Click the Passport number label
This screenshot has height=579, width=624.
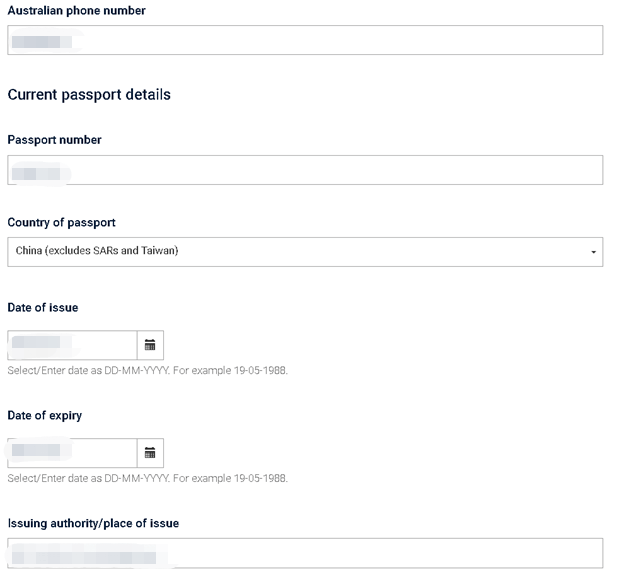55,140
